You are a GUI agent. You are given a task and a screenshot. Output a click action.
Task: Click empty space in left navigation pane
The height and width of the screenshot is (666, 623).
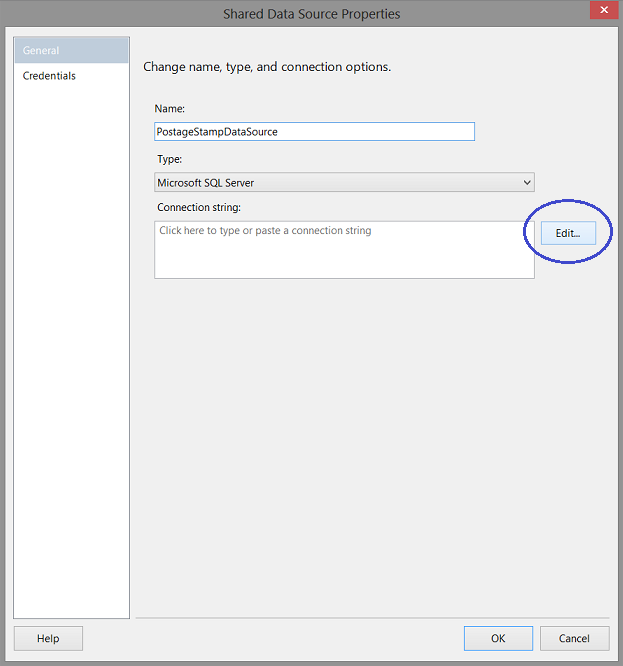pos(71,350)
